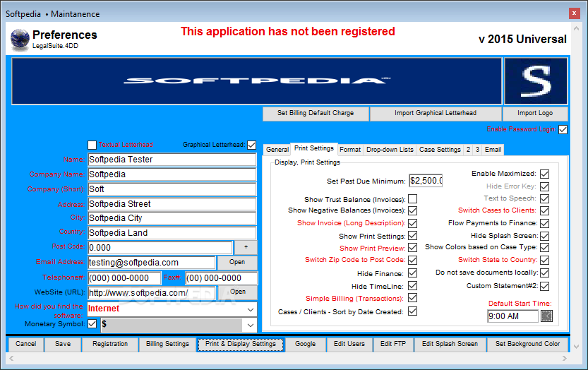This screenshot has width=588, height=370.
Task: Uncheck Show Print Settings
Action: click(x=412, y=236)
